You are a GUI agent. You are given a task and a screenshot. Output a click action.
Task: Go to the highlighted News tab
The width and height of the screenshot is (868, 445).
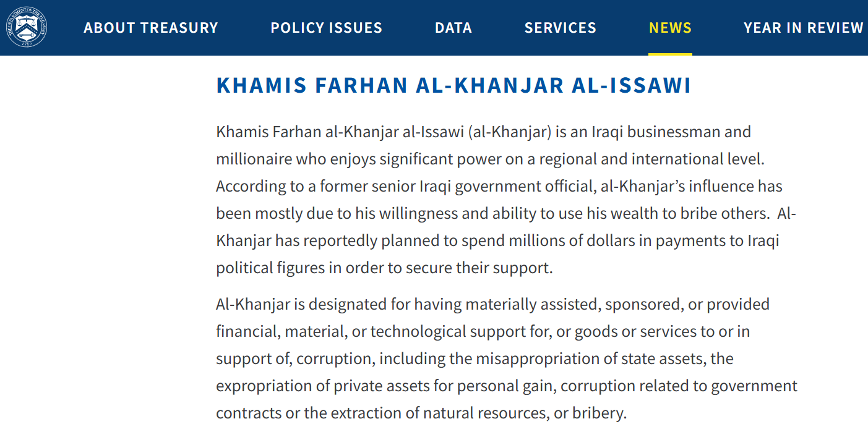click(x=670, y=28)
